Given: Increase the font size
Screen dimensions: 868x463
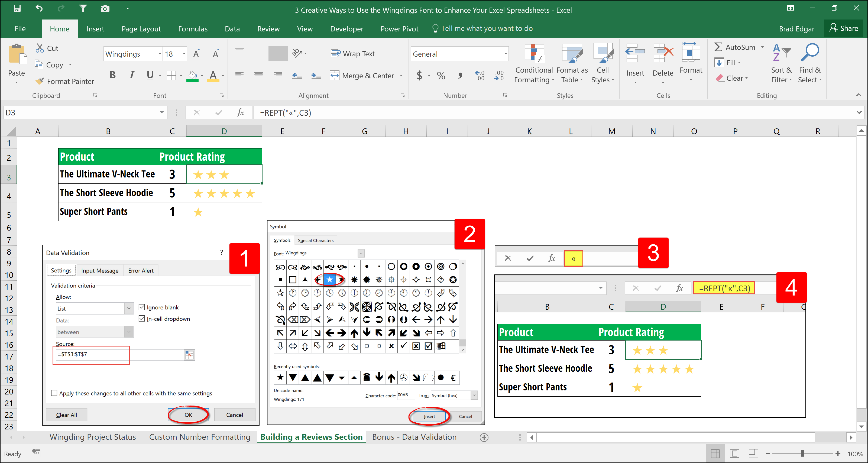Looking at the screenshot, I should pos(196,54).
